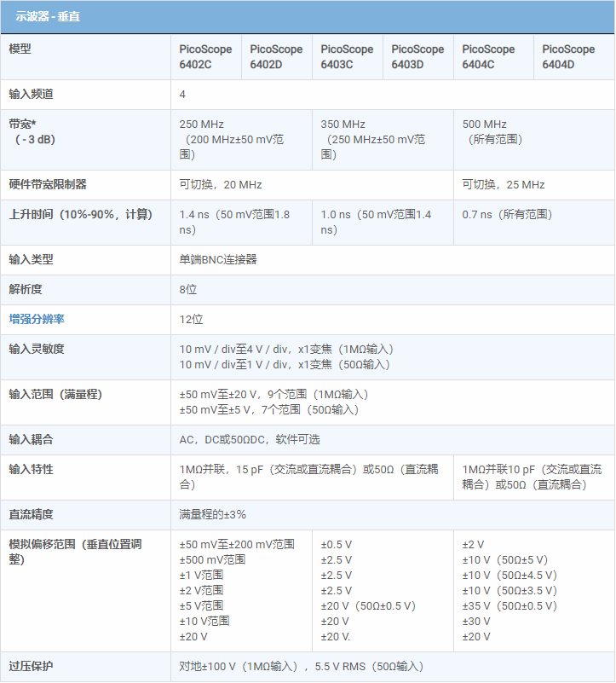Click the 解析度 row label
Viewport: 616px width, 683px height.
point(26,289)
